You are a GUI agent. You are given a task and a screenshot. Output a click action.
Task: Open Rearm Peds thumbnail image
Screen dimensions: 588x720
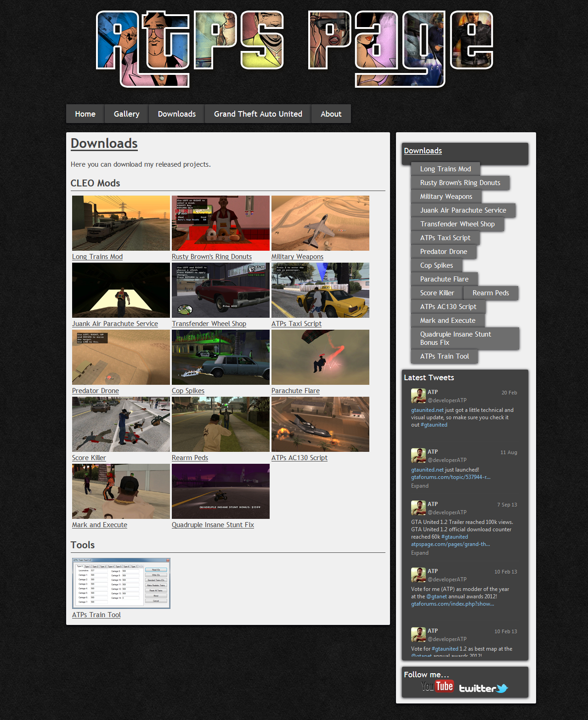pyautogui.click(x=220, y=424)
